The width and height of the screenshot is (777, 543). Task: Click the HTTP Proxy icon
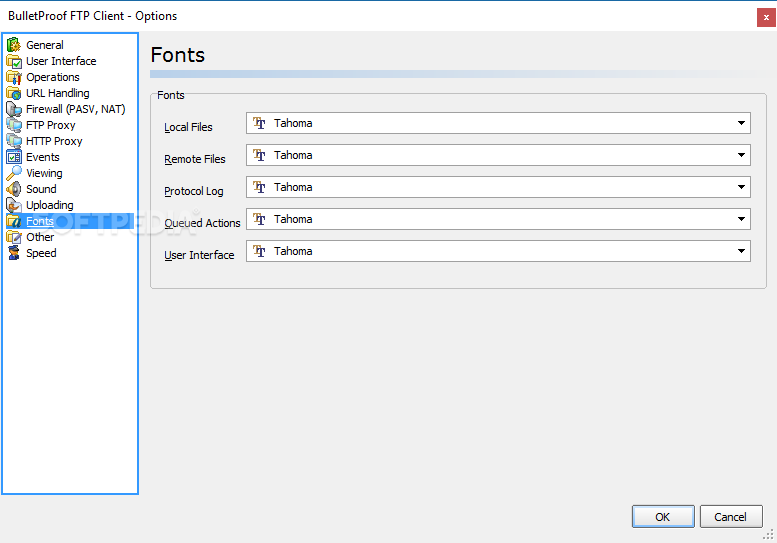coord(14,141)
